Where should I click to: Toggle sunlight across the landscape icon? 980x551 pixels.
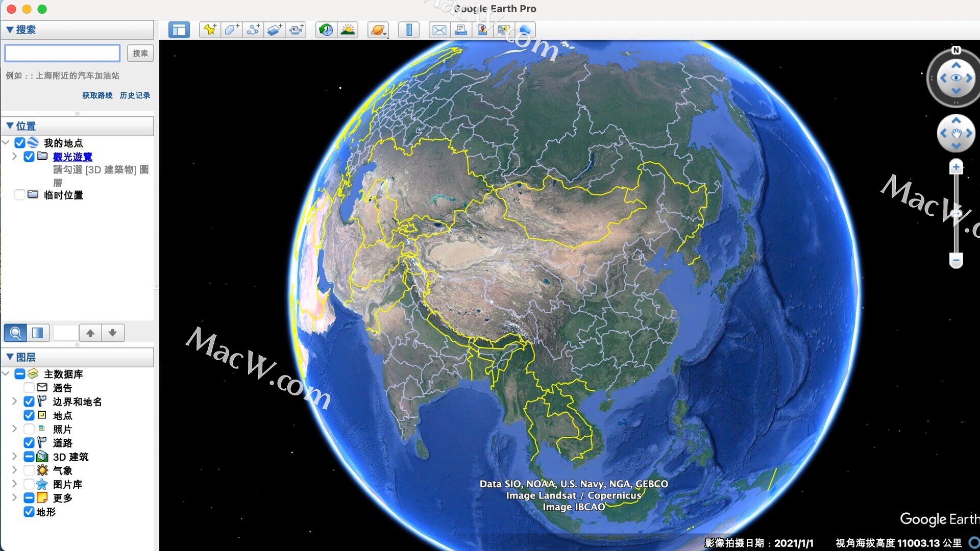tap(348, 30)
